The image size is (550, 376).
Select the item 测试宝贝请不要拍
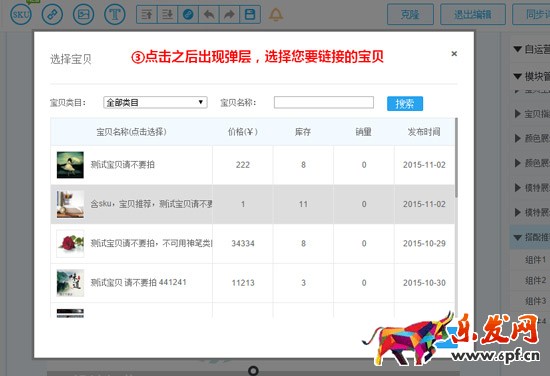click(x=122, y=164)
